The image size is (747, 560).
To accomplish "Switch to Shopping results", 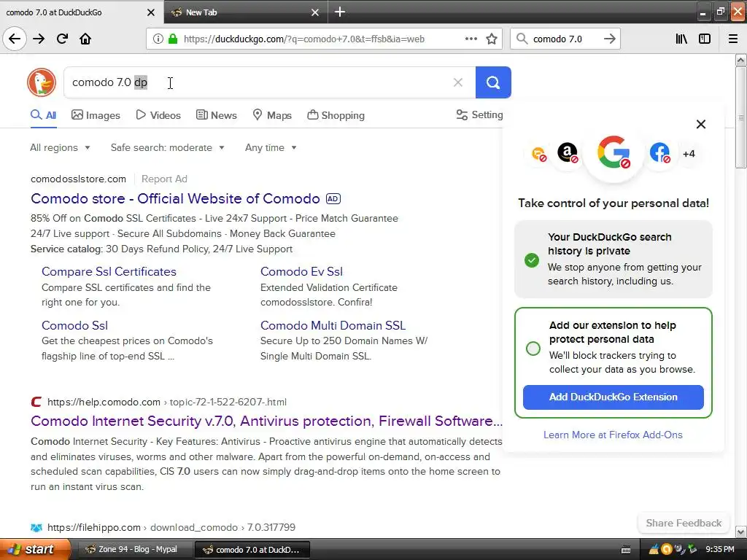I will [336, 115].
